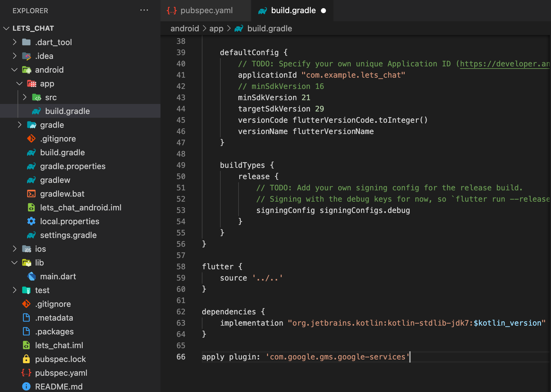The width and height of the screenshot is (551, 392).
Task: Click the ios folder icon
Action: coord(27,249)
